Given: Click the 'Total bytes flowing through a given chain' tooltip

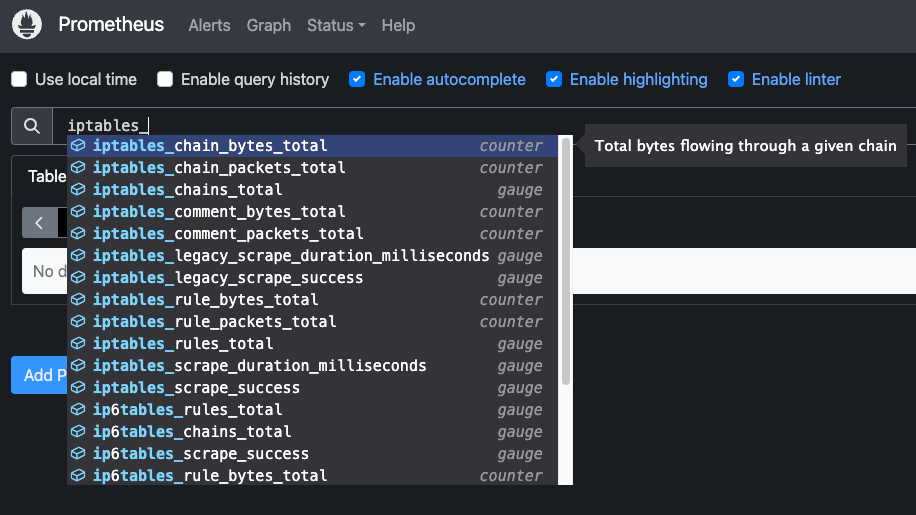Looking at the screenshot, I should (745, 145).
